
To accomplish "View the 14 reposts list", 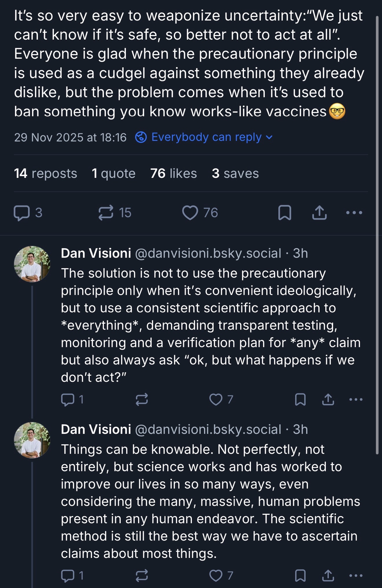I will (x=46, y=173).
